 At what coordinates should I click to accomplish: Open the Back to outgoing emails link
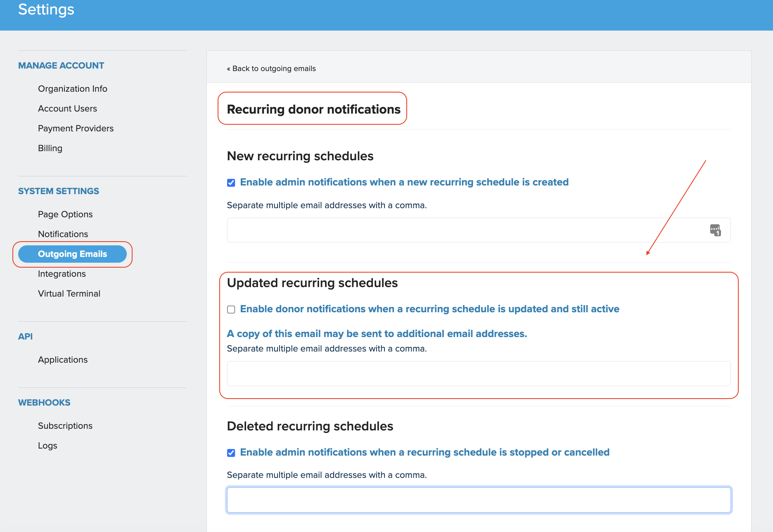point(271,68)
